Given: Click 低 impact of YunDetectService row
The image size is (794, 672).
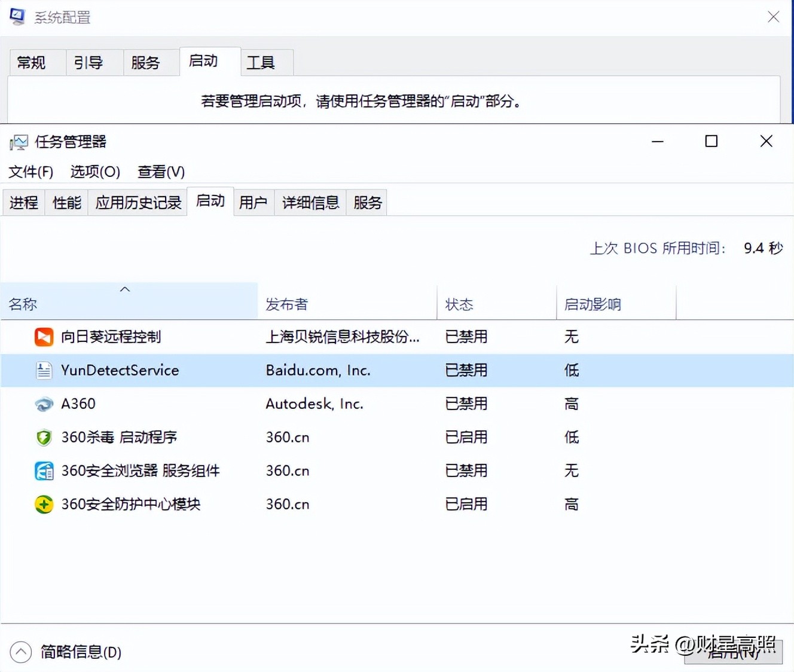Looking at the screenshot, I should [x=572, y=371].
